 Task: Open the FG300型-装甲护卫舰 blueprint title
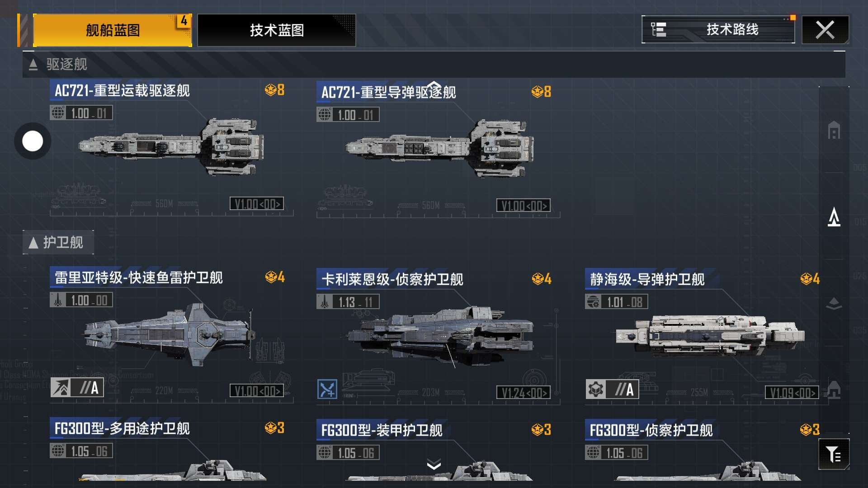(x=382, y=430)
